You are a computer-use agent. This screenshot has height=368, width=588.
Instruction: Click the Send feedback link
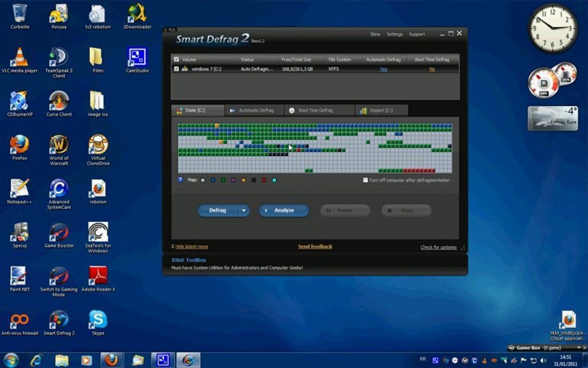[315, 246]
